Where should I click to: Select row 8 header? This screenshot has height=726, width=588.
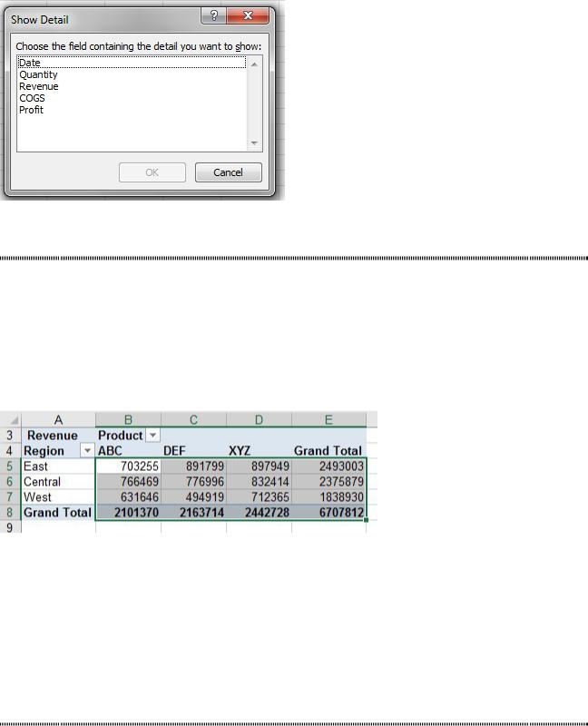[x=10, y=512]
